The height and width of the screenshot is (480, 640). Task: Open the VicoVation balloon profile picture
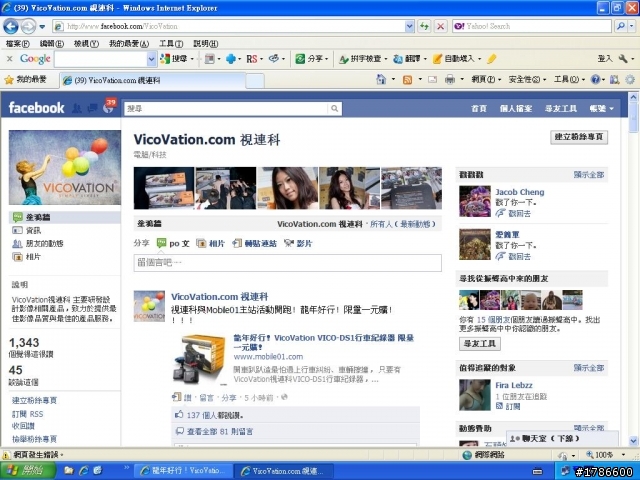[x=65, y=167]
